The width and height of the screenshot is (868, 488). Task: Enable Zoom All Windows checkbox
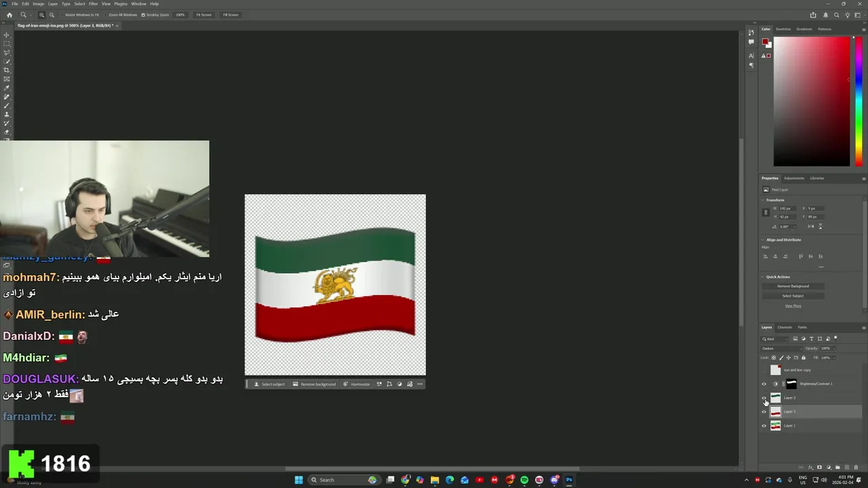coord(105,15)
